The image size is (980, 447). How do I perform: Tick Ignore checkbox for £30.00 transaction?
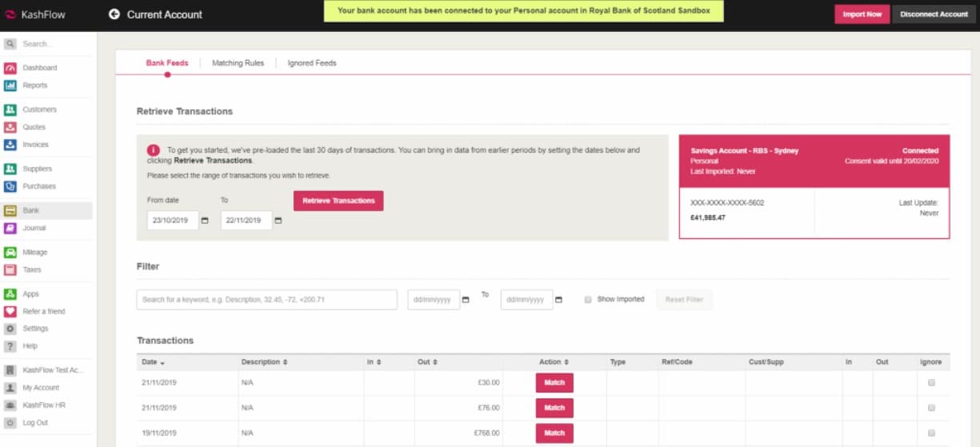click(x=931, y=383)
